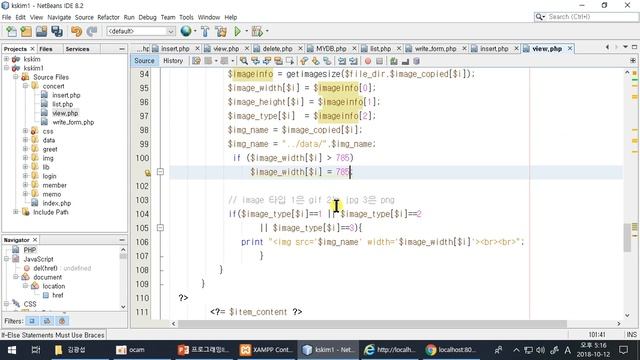Expand the member folder
The height and width of the screenshot is (360, 640).
pos(25,185)
